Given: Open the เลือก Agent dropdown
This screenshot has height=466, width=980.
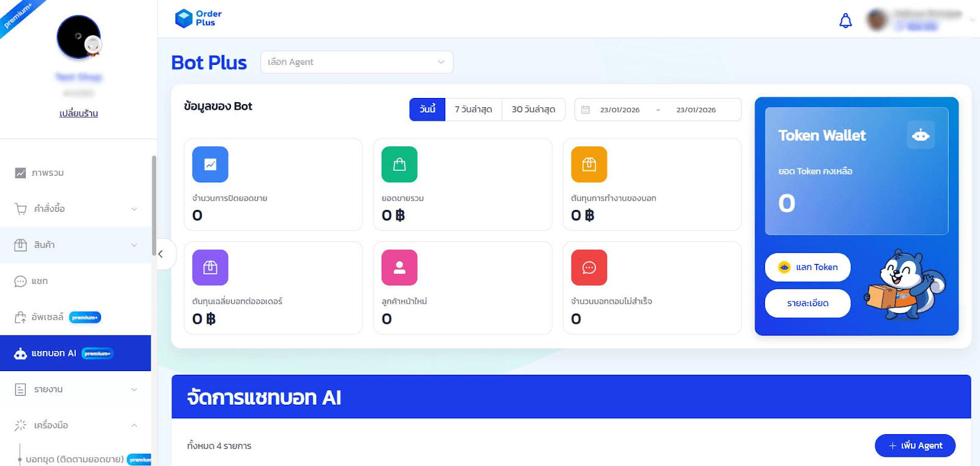Looking at the screenshot, I should tap(356, 62).
